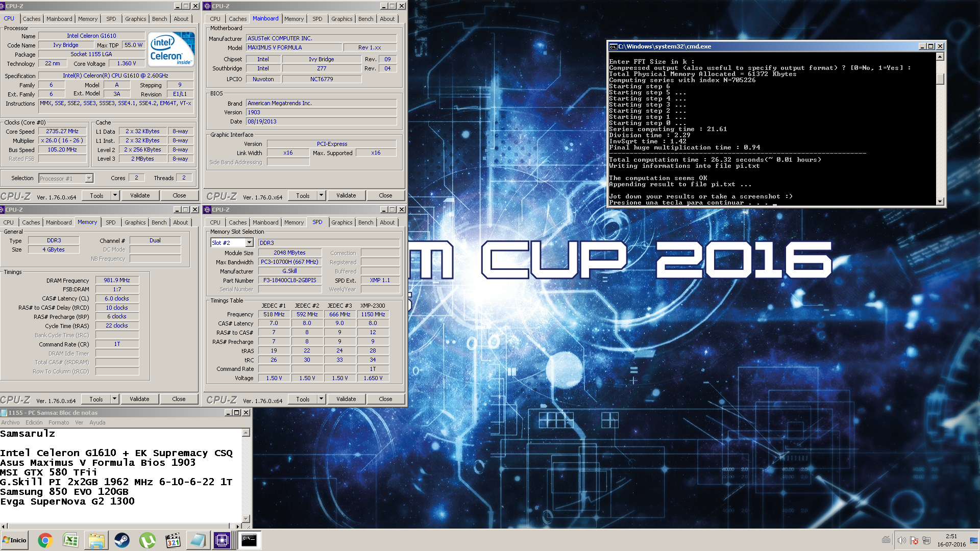The width and height of the screenshot is (980, 551).
Task: Open the Slot #2 memory slot dropdown
Action: (249, 243)
